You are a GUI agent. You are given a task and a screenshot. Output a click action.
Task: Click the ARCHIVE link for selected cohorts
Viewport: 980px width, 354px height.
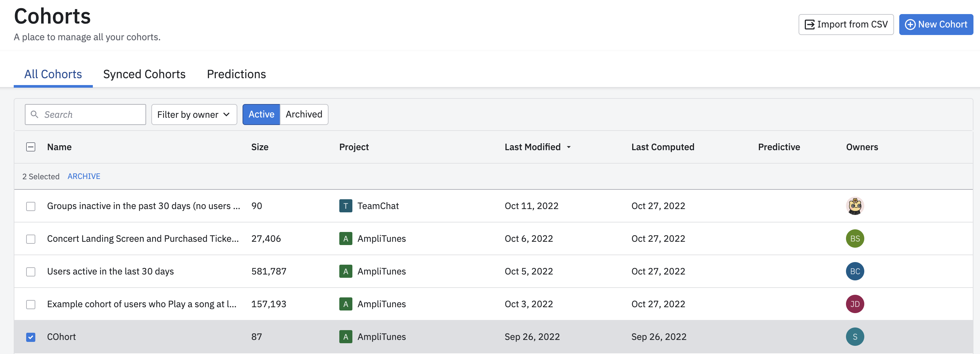pyautogui.click(x=84, y=176)
